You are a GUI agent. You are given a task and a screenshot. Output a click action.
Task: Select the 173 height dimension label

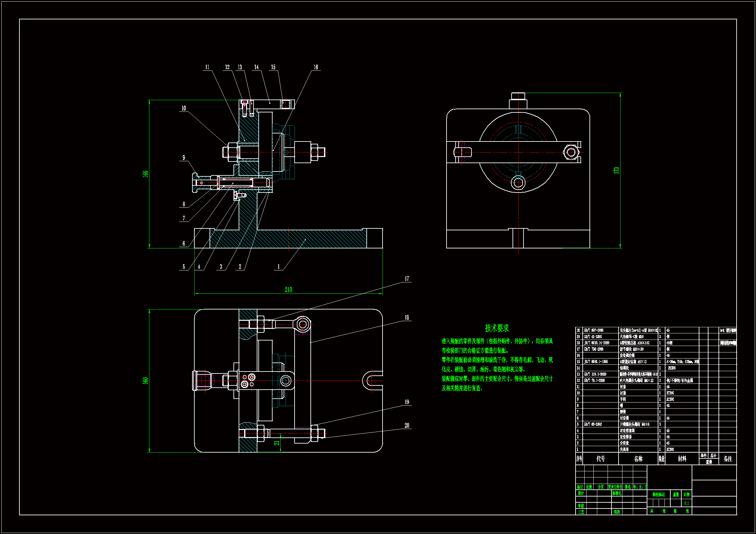[x=616, y=171]
